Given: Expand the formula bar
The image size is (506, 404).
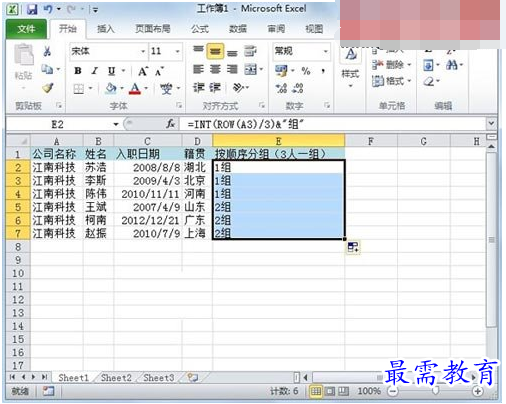Looking at the screenshot, I should (491, 124).
